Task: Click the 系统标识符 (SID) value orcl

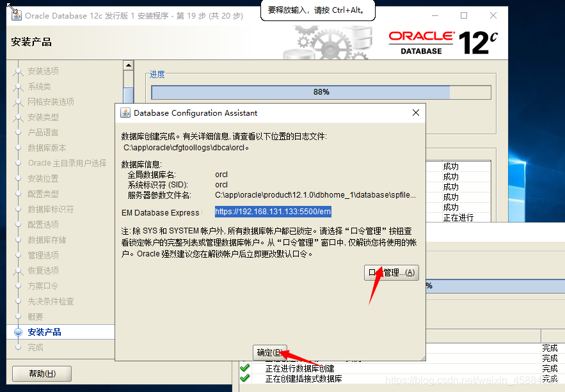Action: click(x=221, y=185)
